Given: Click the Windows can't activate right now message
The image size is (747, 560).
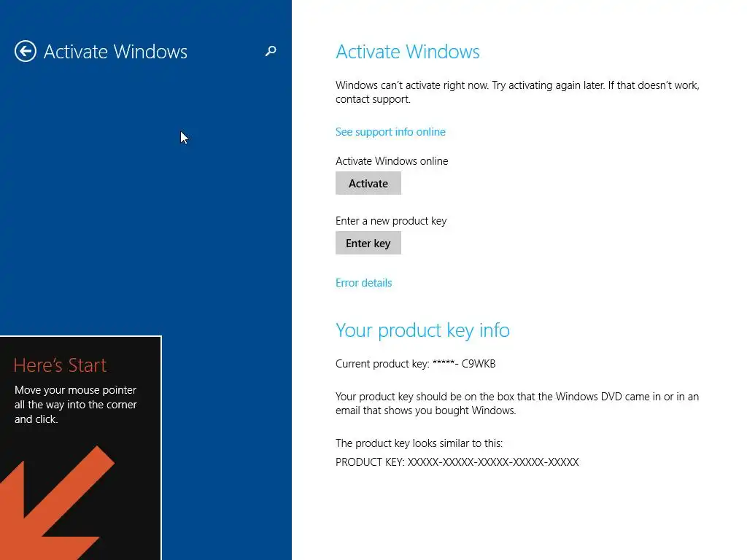Looking at the screenshot, I should (517, 93).
